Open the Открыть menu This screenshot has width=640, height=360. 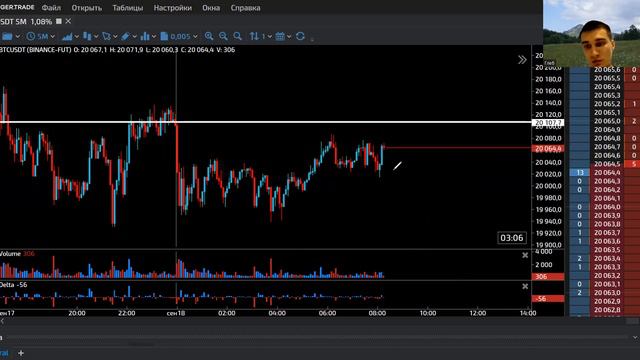coord(87,8)
